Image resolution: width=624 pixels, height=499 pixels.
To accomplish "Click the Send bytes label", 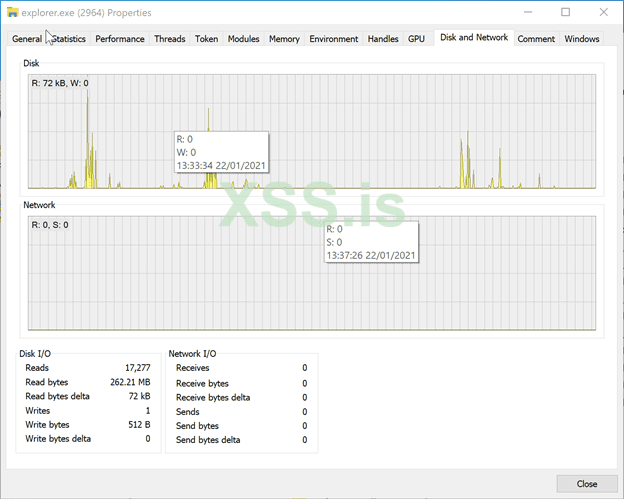I will 197,425.
